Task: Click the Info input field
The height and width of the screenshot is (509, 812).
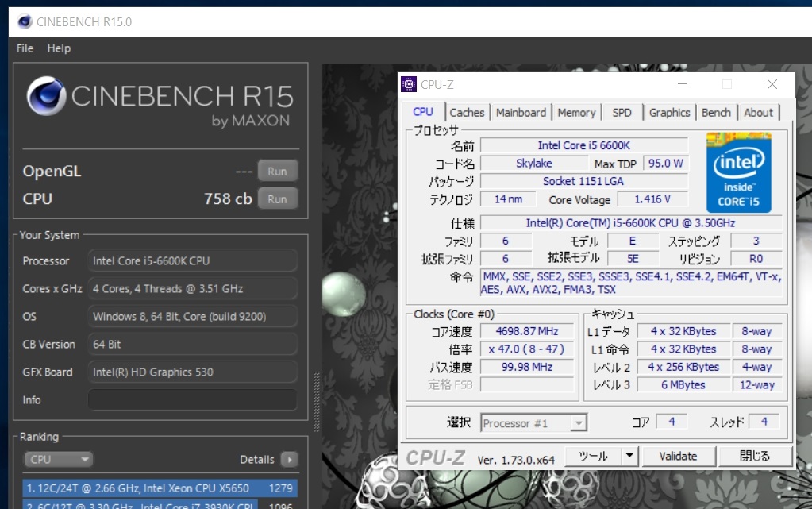Action: (192, 399)
